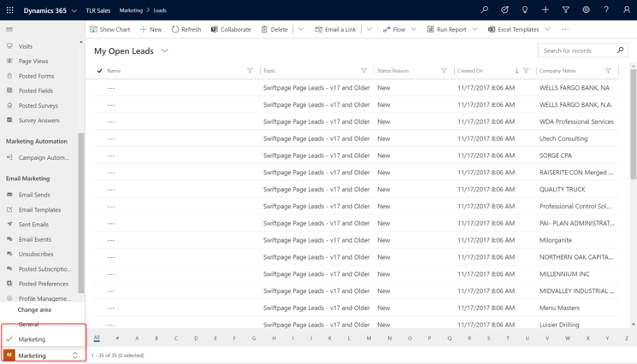Open the Marketing area switcher
Viewport: 637px width, 364px height.
[43, 355]
